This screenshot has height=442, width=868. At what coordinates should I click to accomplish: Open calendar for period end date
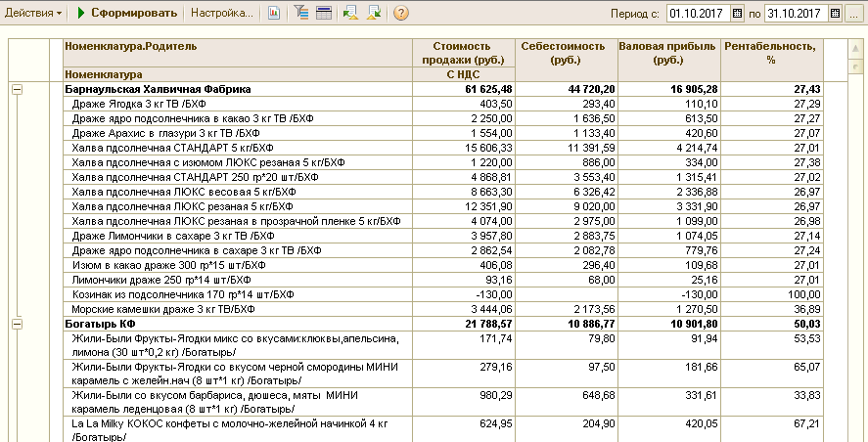pyautogui.click(x=834, y=14)
